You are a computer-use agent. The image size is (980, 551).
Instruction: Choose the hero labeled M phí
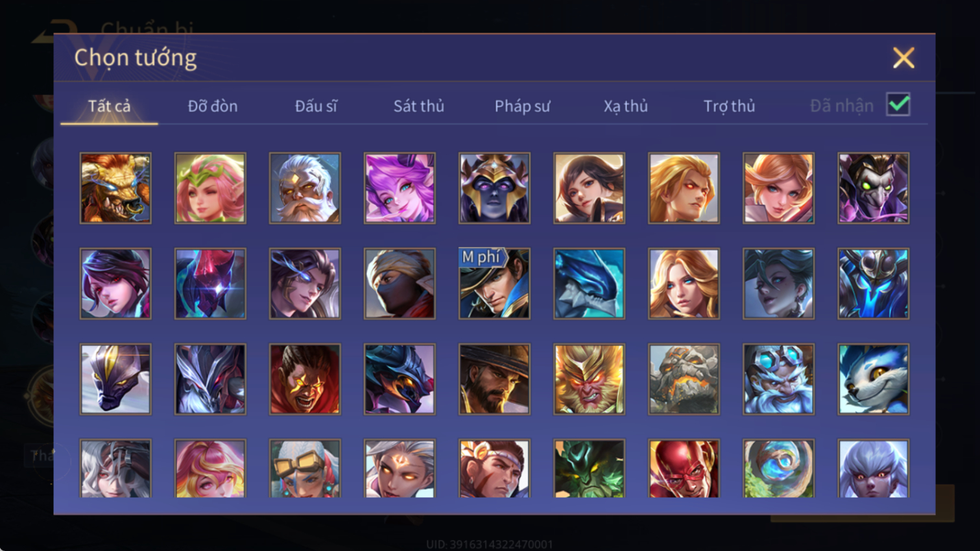pyautogui.click(x=494, y=284)
